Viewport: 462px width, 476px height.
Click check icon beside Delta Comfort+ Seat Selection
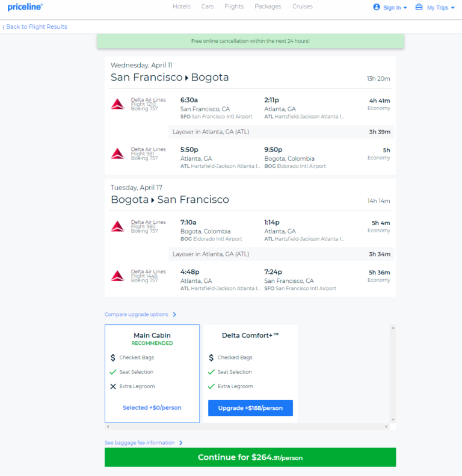(211, 372)
